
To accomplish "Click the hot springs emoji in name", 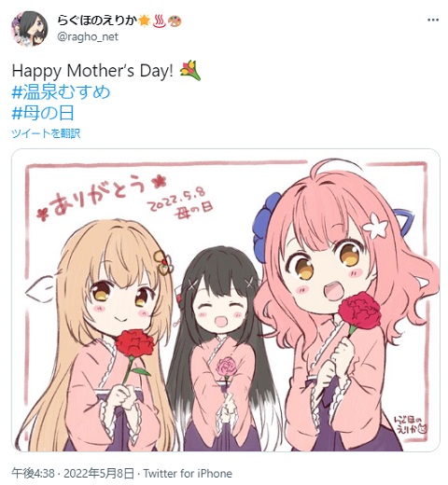I will [160, 21].
